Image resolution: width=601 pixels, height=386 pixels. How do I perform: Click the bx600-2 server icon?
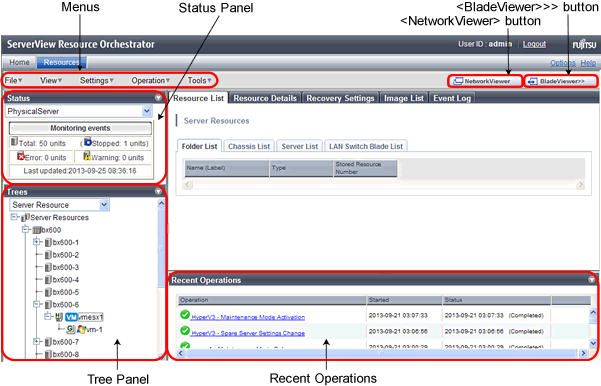[48, 255]
